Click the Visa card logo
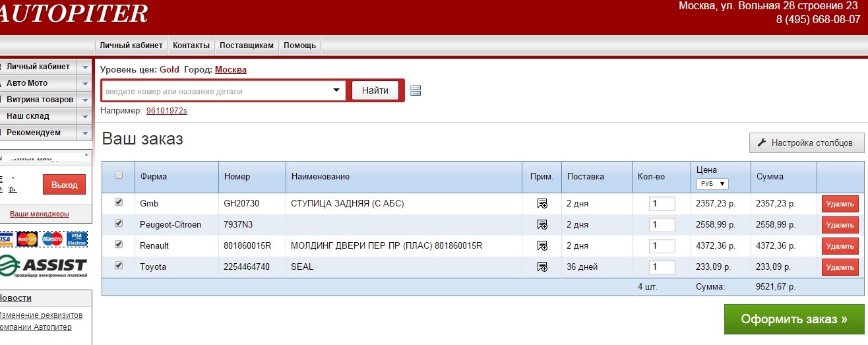 [x=5, y=239]
